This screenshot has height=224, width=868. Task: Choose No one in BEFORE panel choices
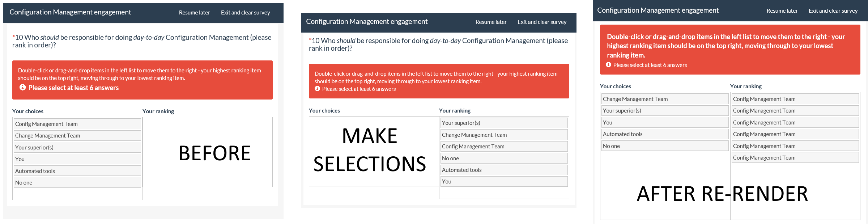[77, 182]
